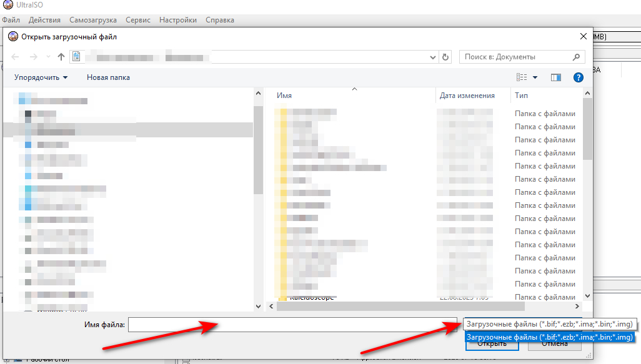Open the Упорядочить dropdown
The image size is (641, 364).
(41, 77)
